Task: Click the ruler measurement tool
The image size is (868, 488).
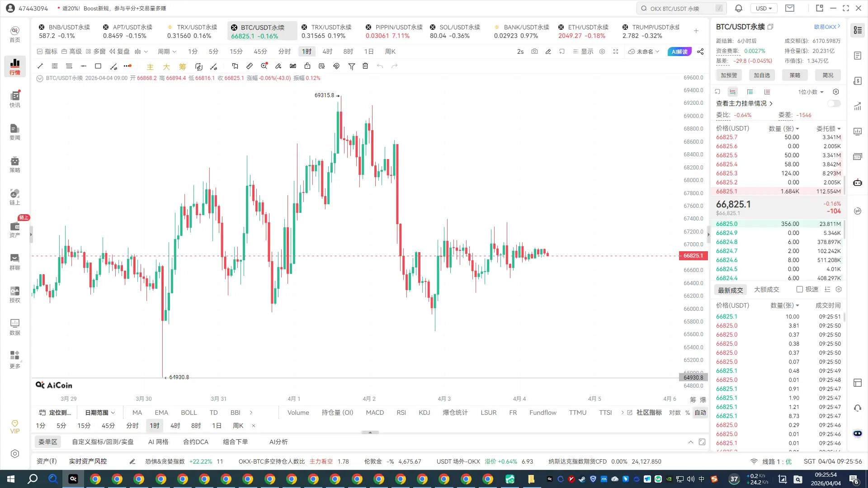Action: [250, 66]
